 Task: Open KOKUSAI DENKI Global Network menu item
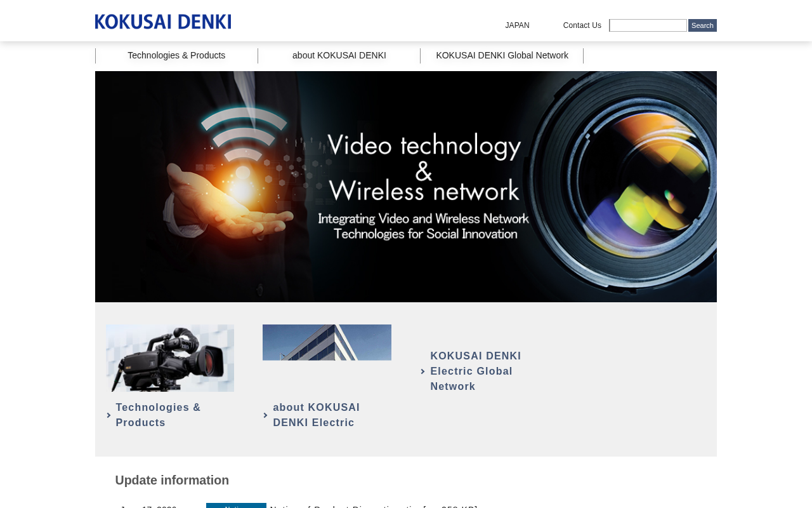[x=502, y=55]
